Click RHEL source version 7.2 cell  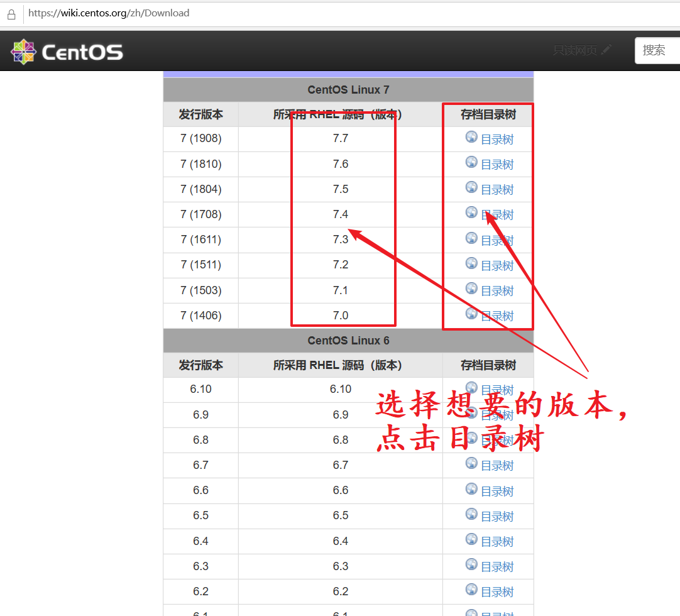tap(341, 265)
